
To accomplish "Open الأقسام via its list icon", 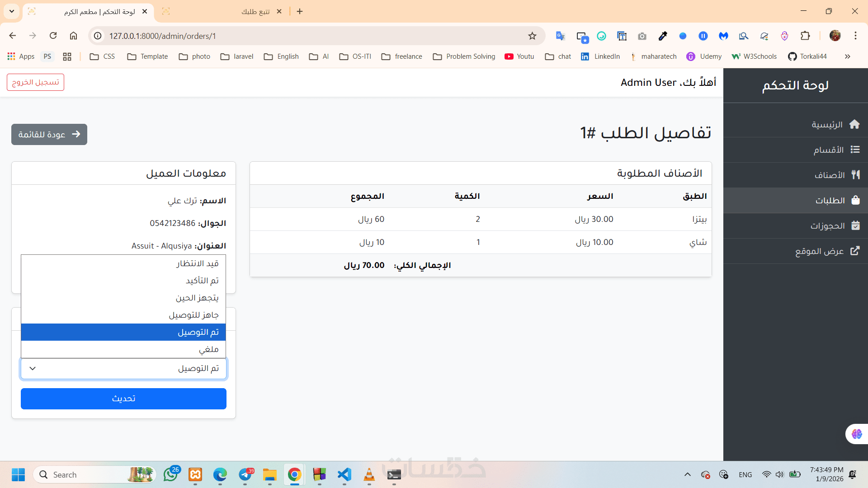I will pos(855,150).
